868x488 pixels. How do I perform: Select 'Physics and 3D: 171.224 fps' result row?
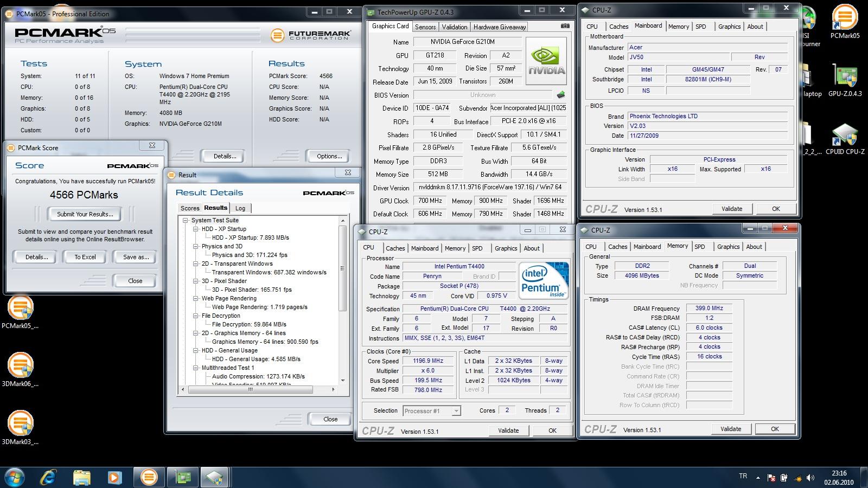[x=250, y=255]
